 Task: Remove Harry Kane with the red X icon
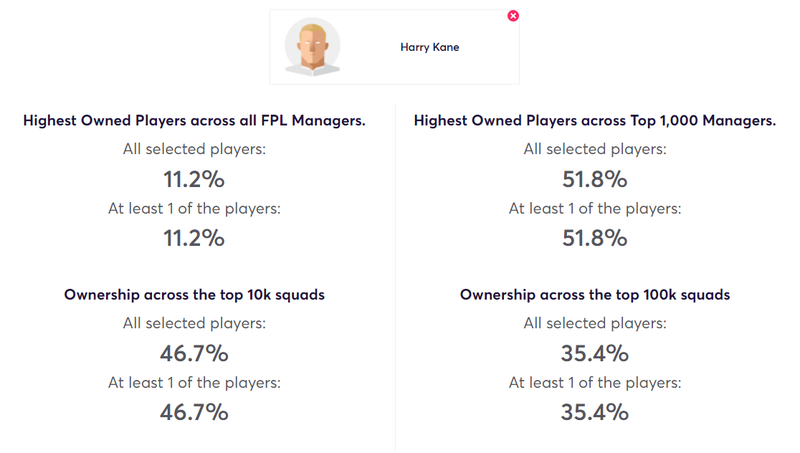tap(513, 16)
